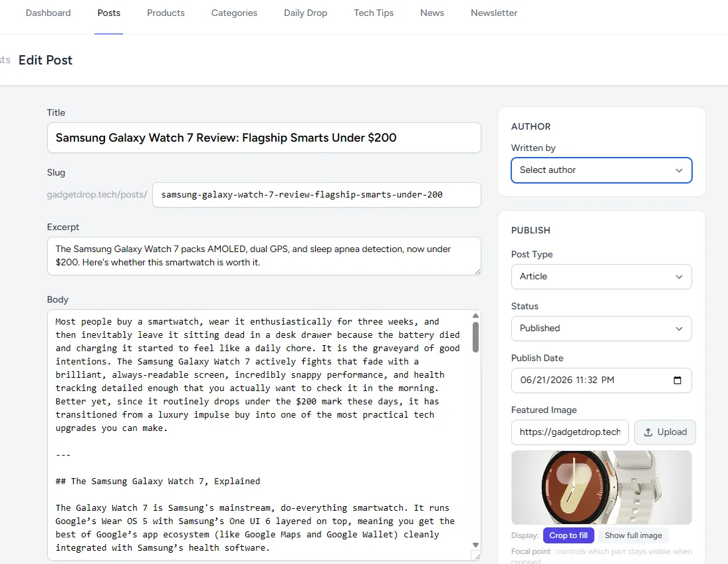The image size is (728, 564).
Task: Click the '## The Samsung Galaxy Watch 7, Explained' line
Action: [x=158, y=482]
